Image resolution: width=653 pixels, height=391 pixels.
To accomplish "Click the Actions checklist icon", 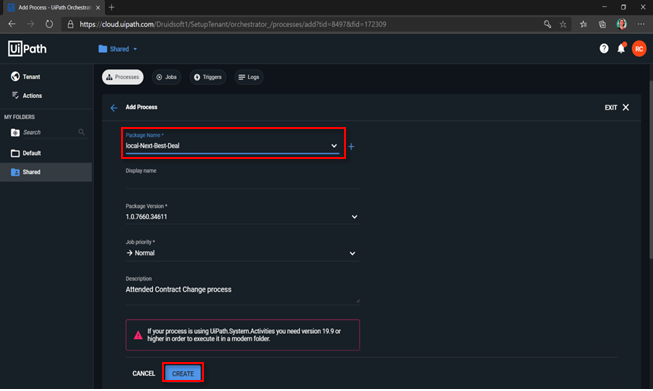I will tap(15, 96).
